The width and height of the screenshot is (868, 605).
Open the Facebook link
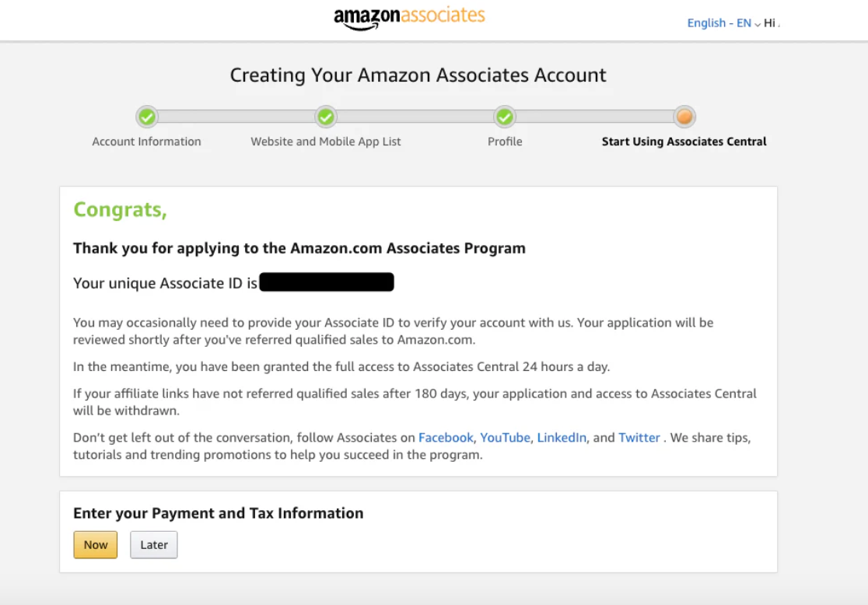pos(446,438)
